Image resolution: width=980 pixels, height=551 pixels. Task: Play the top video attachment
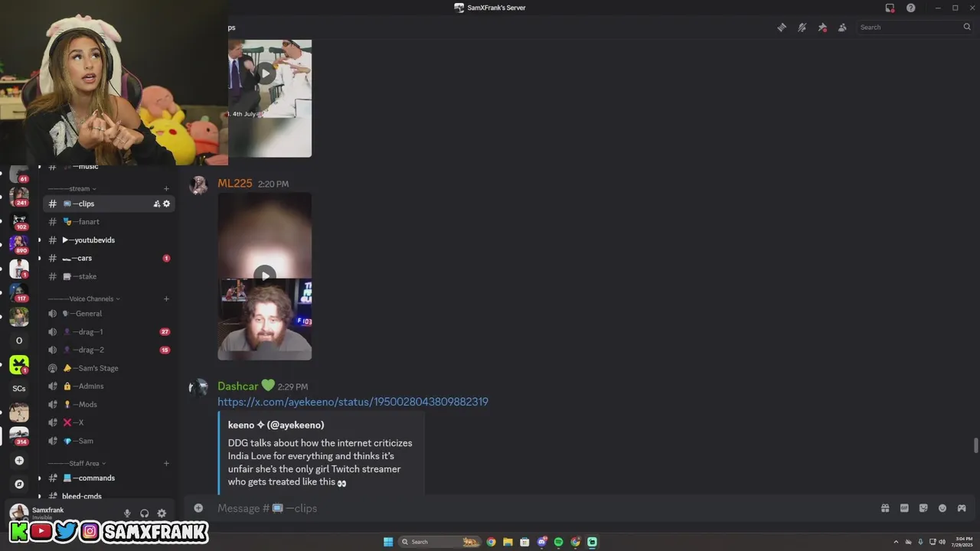click(x=265, y=73)
